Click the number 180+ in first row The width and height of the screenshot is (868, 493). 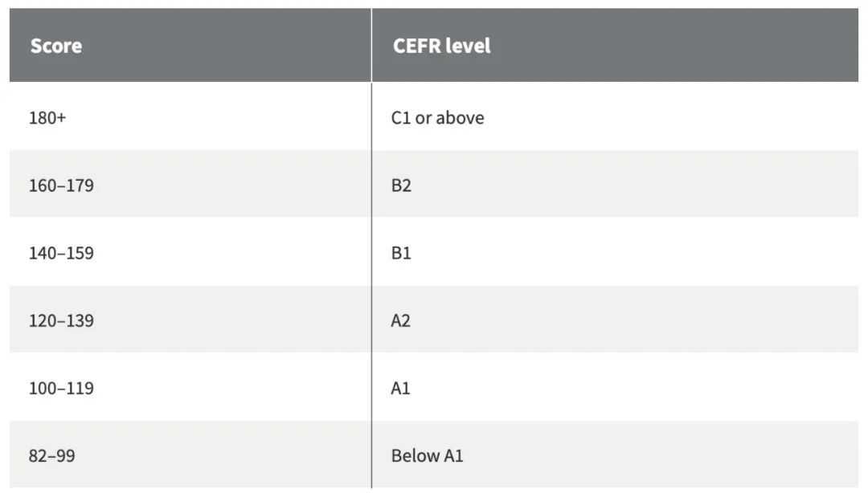click(47, 117)
